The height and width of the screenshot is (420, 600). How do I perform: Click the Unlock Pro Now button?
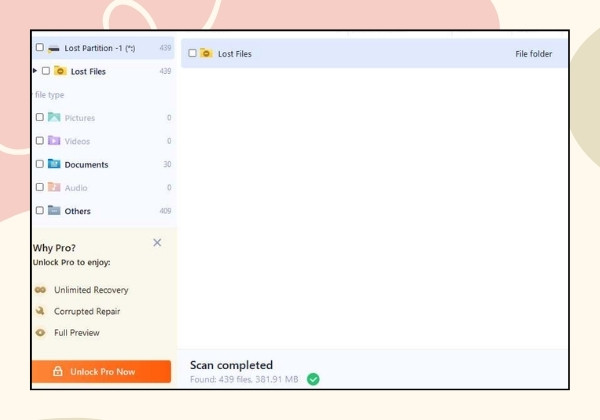pos(101,371)
